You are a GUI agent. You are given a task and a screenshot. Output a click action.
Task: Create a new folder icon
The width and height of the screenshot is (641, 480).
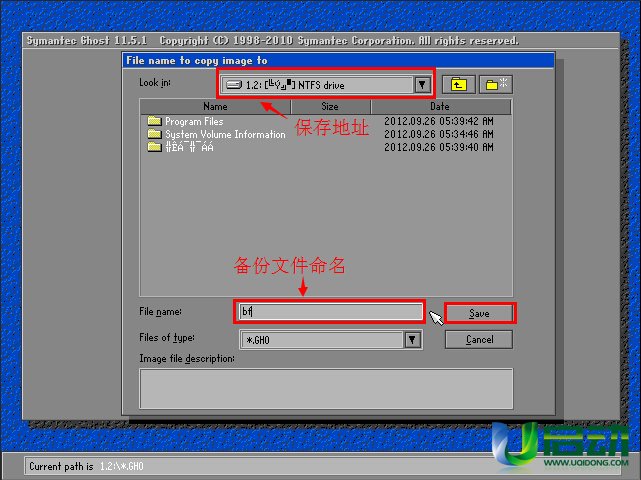[495, 85]
